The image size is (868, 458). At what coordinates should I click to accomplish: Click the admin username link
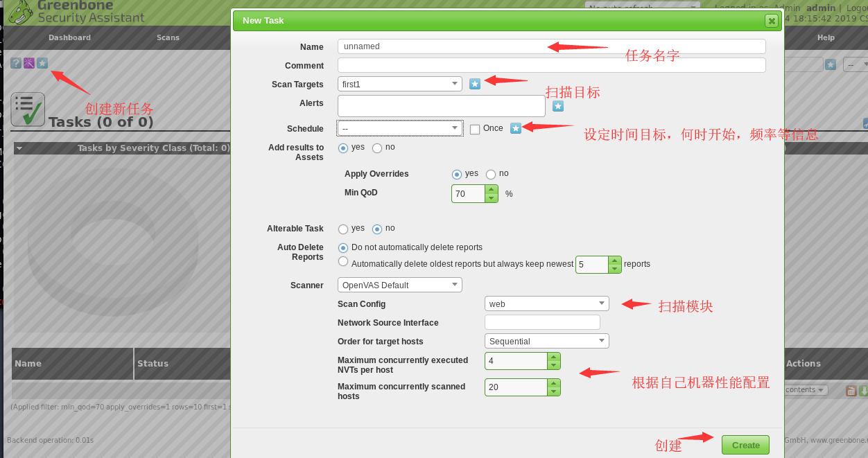coord(821,8)
